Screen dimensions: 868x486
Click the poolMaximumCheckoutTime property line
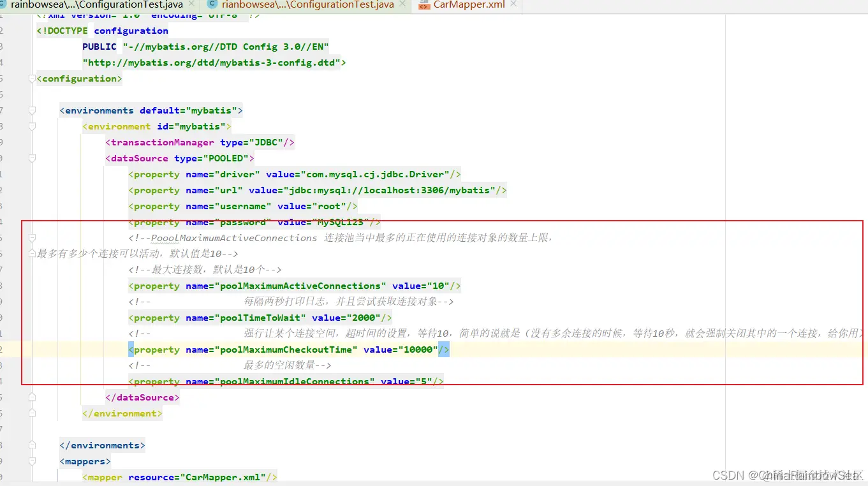[289, 350]
